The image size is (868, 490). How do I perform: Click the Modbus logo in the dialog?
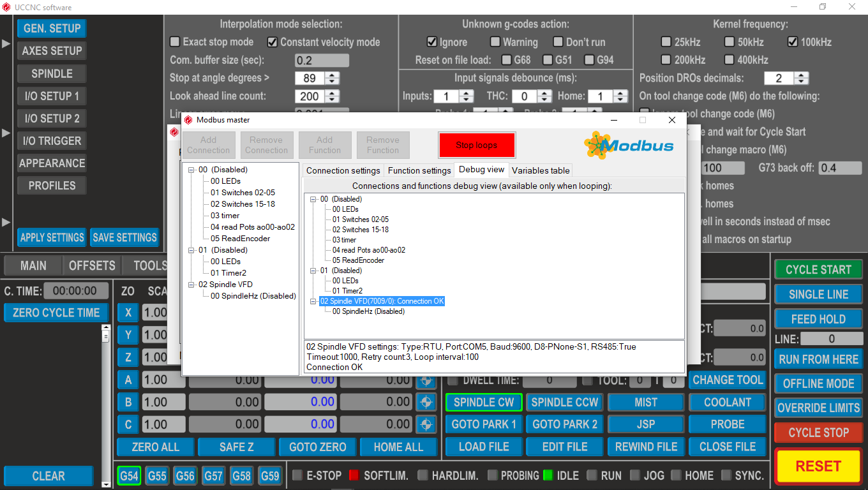pos(629,145)
